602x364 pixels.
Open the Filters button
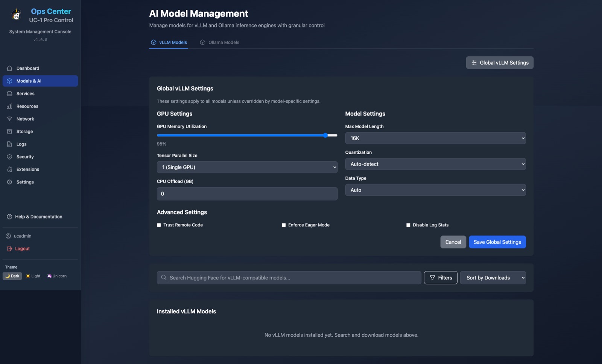tap(441, 278)
